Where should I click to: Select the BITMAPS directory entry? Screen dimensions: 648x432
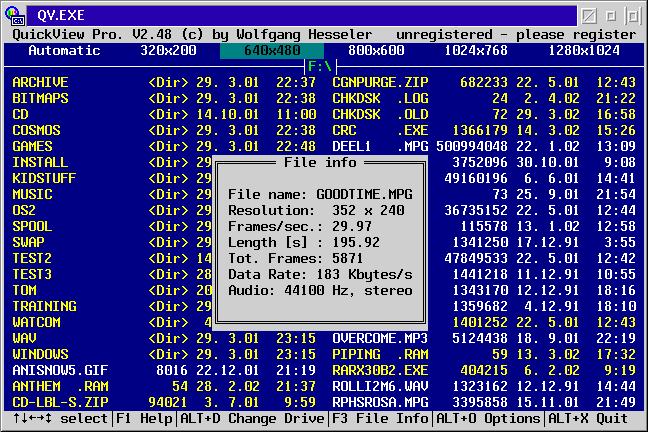coord(164,98)
